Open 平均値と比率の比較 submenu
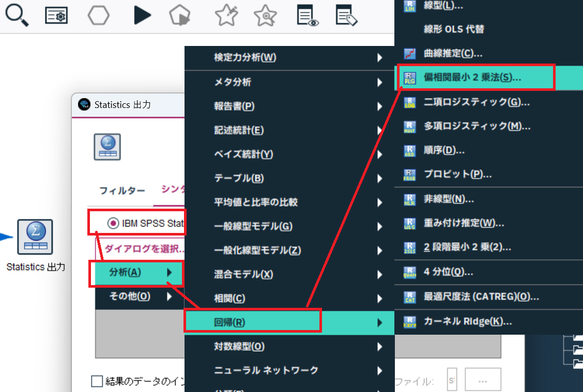 coord(289,202)
